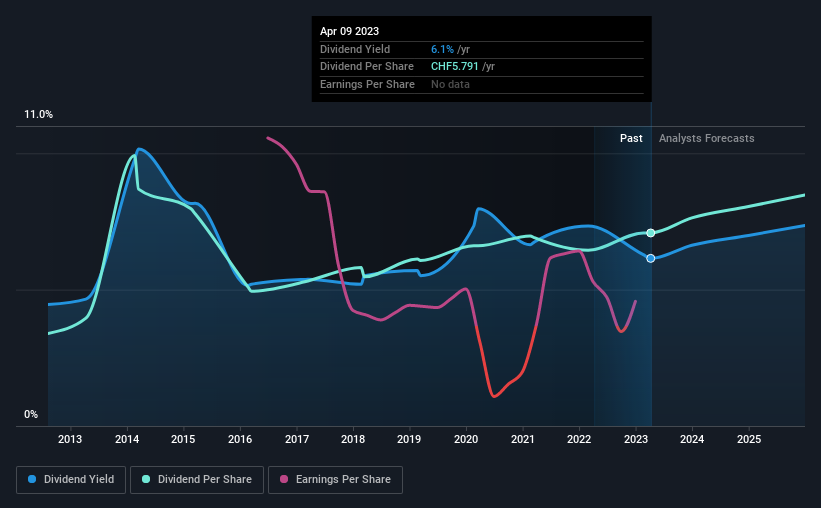Screen dimensions: 821x508
Task: Click the Past section label
Action: (x=631, y=138)
